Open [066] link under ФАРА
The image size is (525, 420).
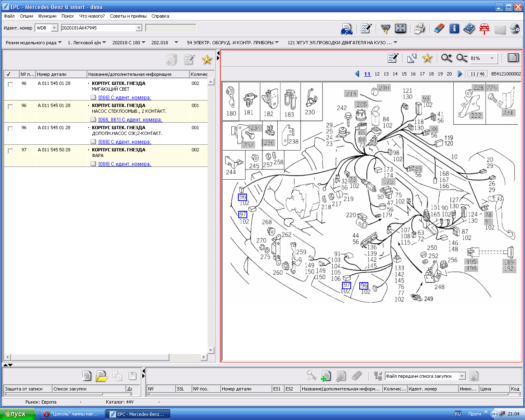point(125,164)
